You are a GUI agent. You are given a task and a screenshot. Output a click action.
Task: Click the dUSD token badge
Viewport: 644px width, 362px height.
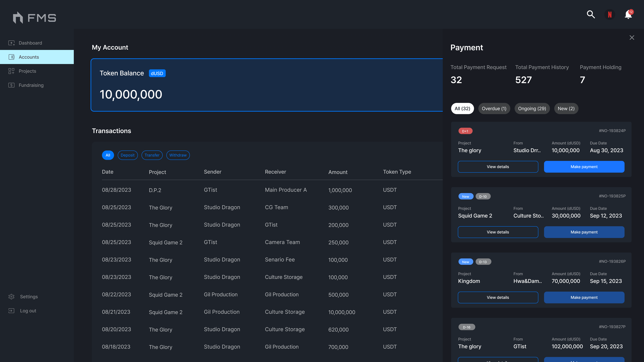point(157,73)
